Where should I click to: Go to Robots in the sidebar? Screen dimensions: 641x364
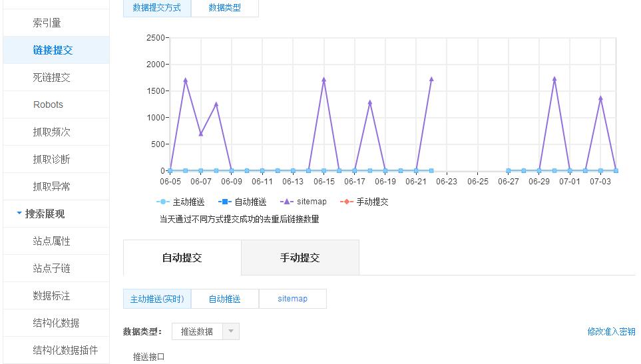pos(48,104)
